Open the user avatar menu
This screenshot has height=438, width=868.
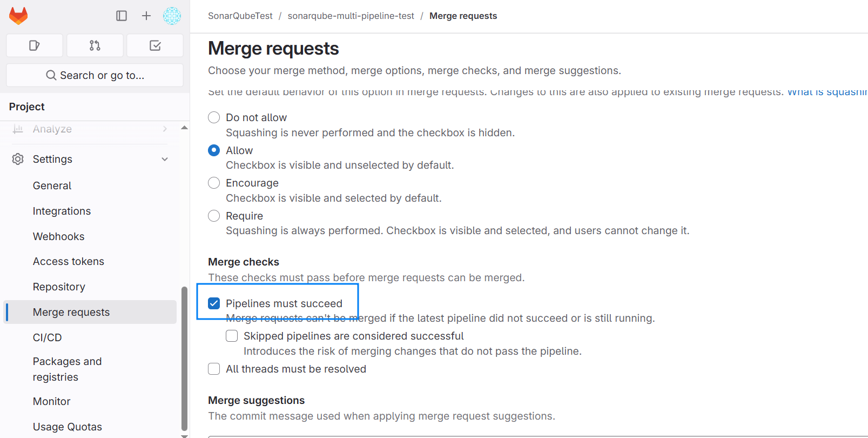(172, 16)
